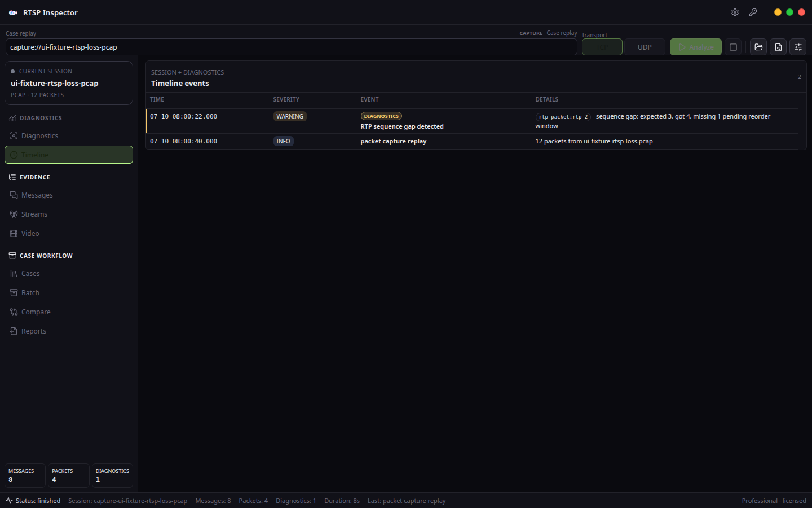Screen dimensions: 812x508
Task: Open capture folder icon button
Action: click(758, 47)
